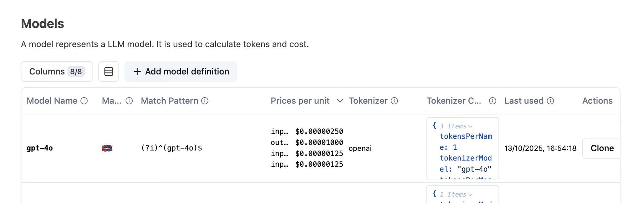Clone the gpt-4o model
Screen dimensions: 644x203
[x=602, y=148]
